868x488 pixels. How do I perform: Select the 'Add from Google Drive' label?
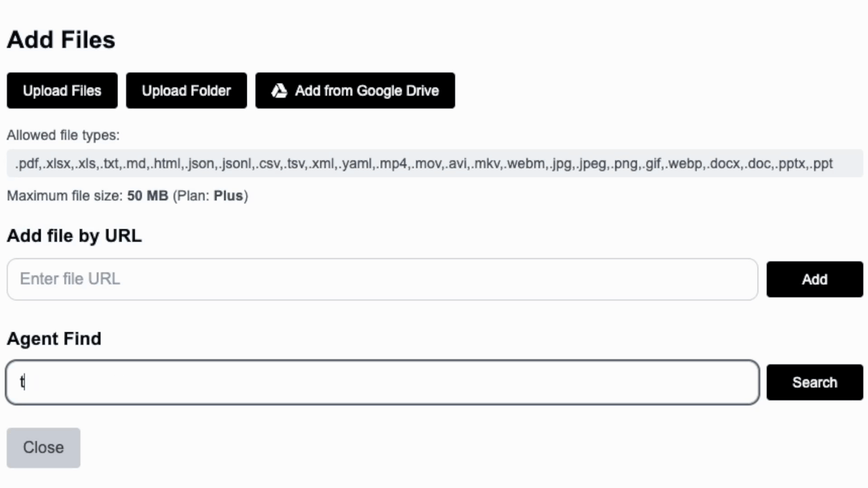coord(367,91)
